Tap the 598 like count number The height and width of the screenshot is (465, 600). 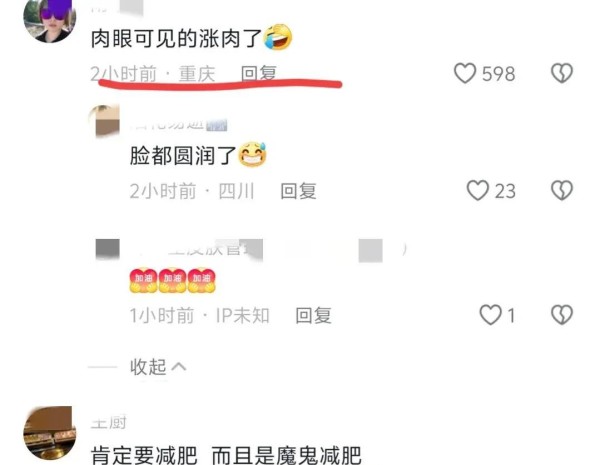click(499, 73)
